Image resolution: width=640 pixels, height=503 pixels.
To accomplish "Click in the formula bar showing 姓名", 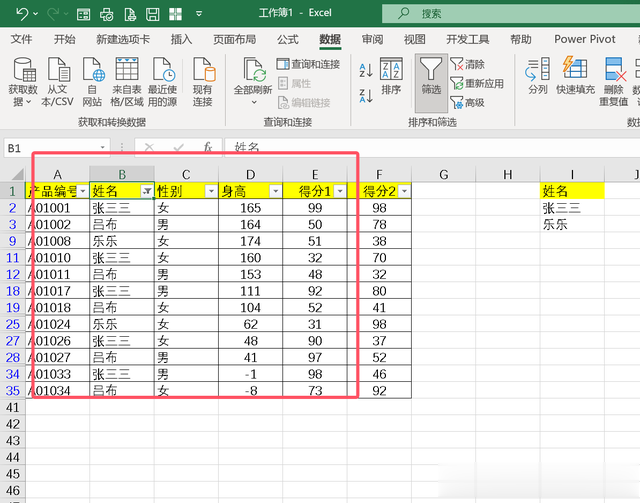I will [432, 147].
